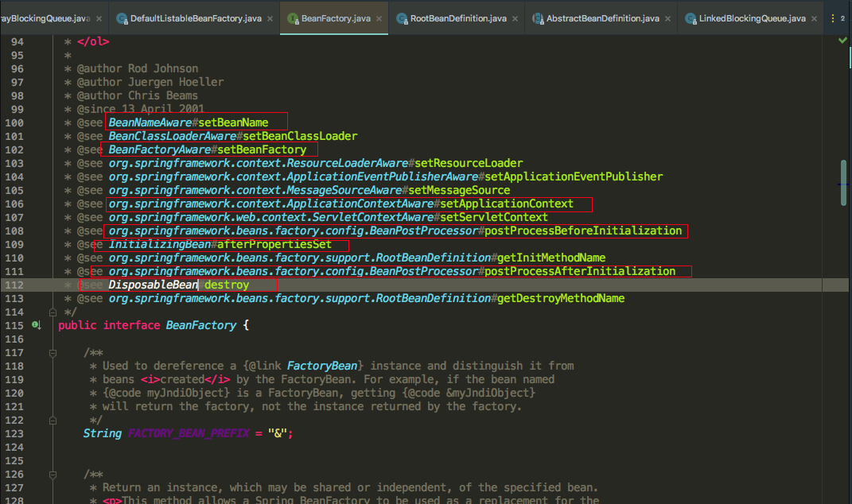Collapse the Javadoc comment starting at line 126

(x=53, y=475)
